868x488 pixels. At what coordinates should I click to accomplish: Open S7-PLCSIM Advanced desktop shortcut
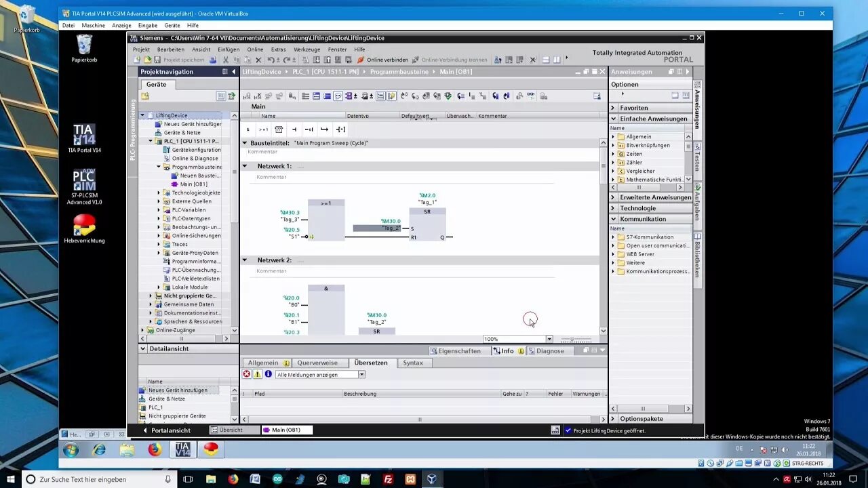[84, 187]
